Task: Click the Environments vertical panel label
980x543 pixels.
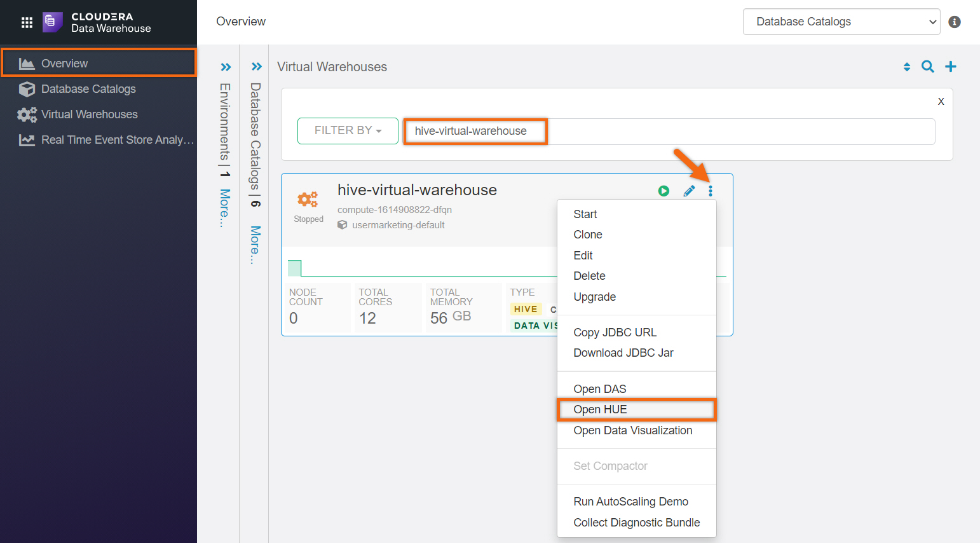Action: coord(225,121)
